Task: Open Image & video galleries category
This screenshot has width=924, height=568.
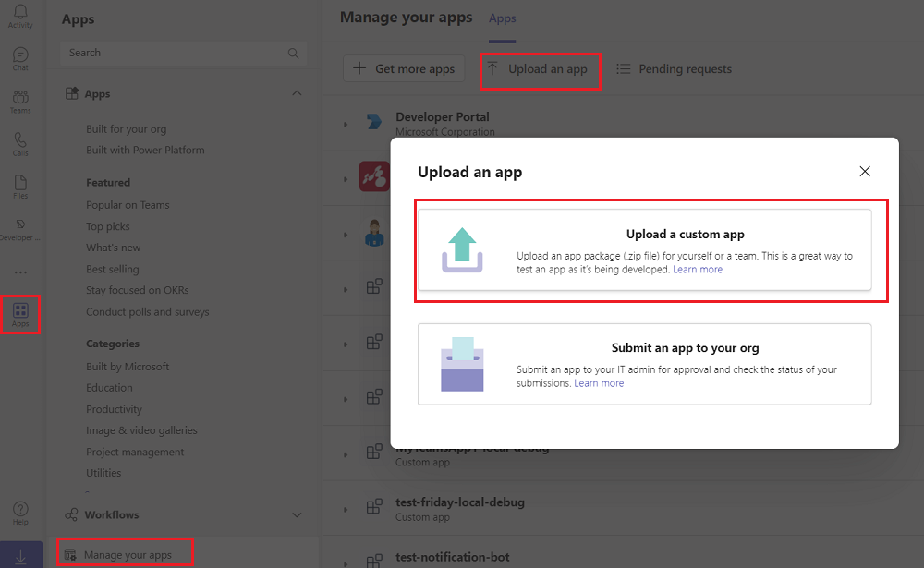Action: coord(141,430)
